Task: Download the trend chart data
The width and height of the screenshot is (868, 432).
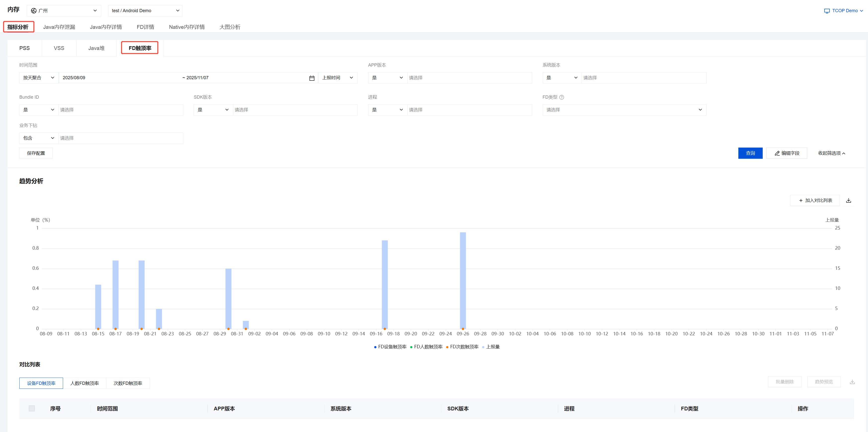Action: click(848, 200)
